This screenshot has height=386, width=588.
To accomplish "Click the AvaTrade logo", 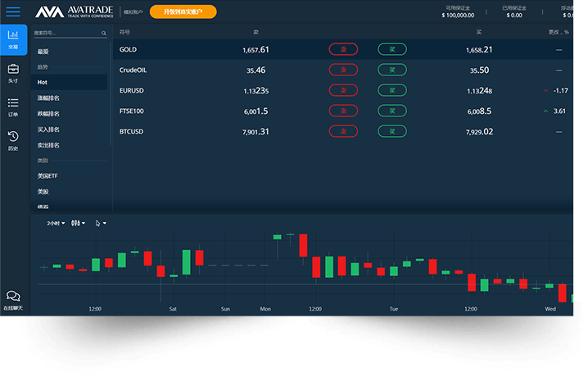I will [x=75, y=12].
